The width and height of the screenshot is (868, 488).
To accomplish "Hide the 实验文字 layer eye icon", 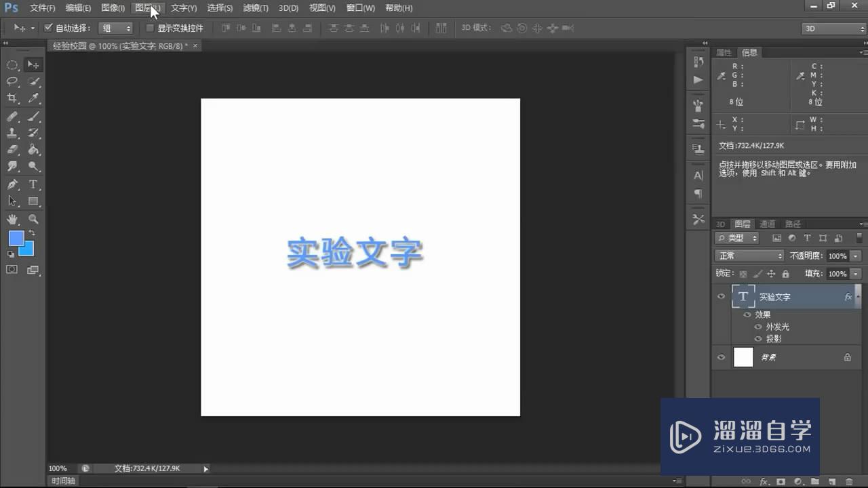I will point(721,297).
